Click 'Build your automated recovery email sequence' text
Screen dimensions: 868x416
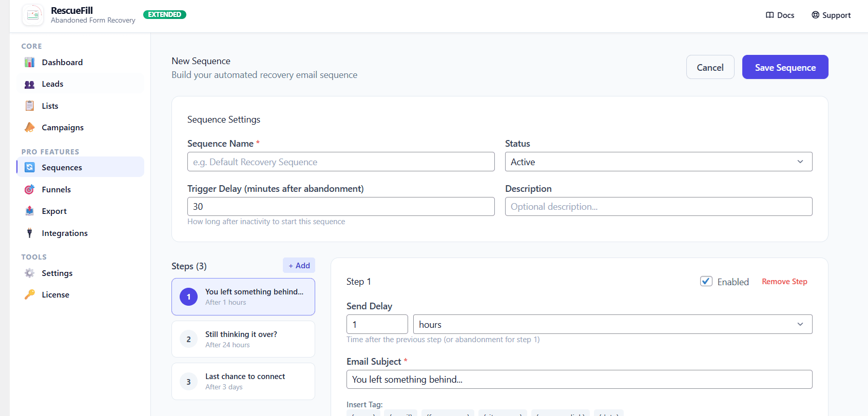coord(264,75)
